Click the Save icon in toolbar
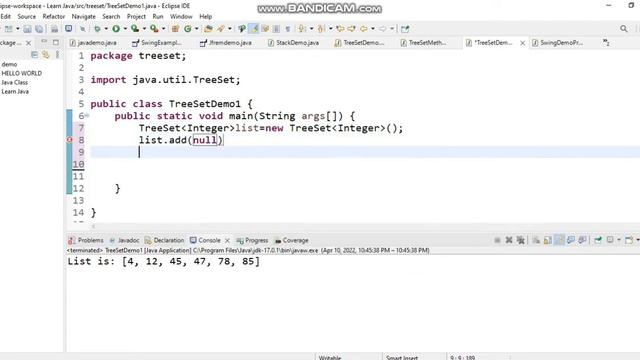 (x=27, y=29)
